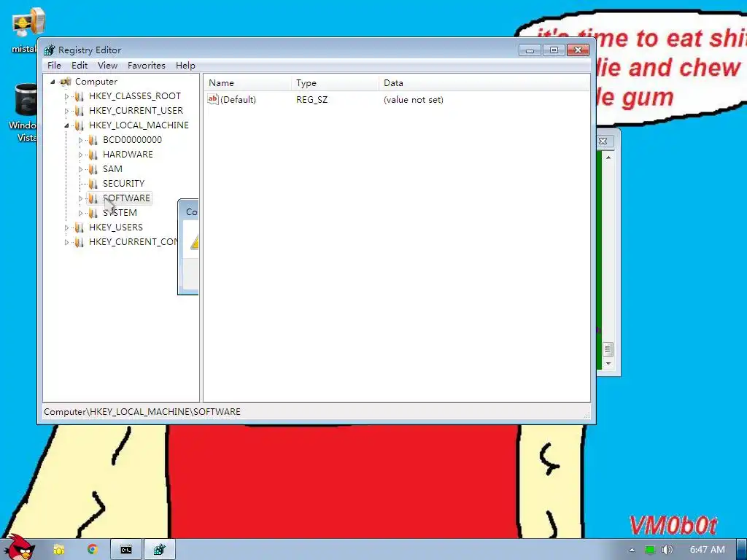Click the HKEY_LOCAL_MACHINE folder icon

click(79, 125)
